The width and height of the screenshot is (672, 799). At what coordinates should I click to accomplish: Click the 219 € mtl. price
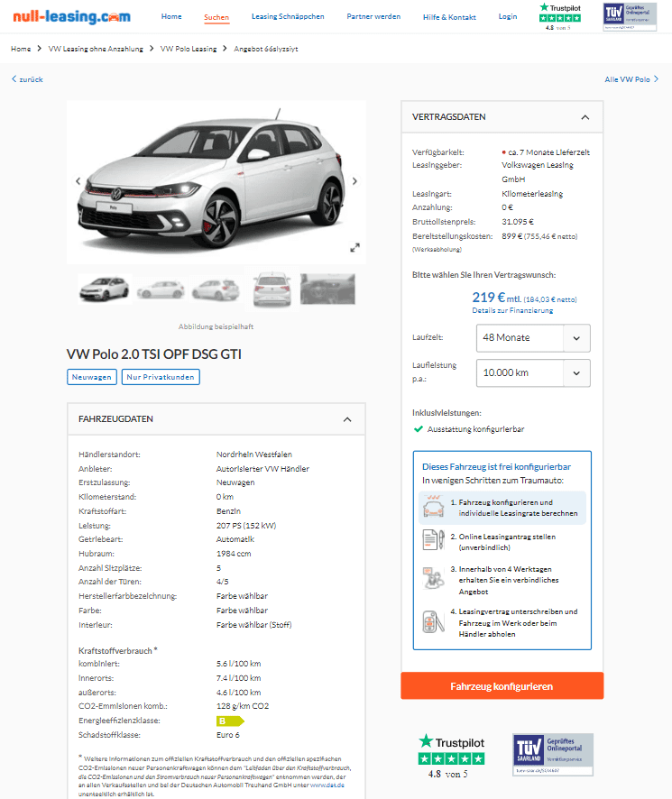click(496, 298)
